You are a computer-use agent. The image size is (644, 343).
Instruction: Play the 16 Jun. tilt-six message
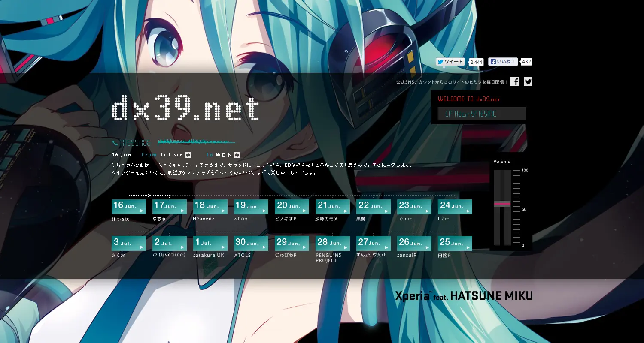tap(129, 207)
